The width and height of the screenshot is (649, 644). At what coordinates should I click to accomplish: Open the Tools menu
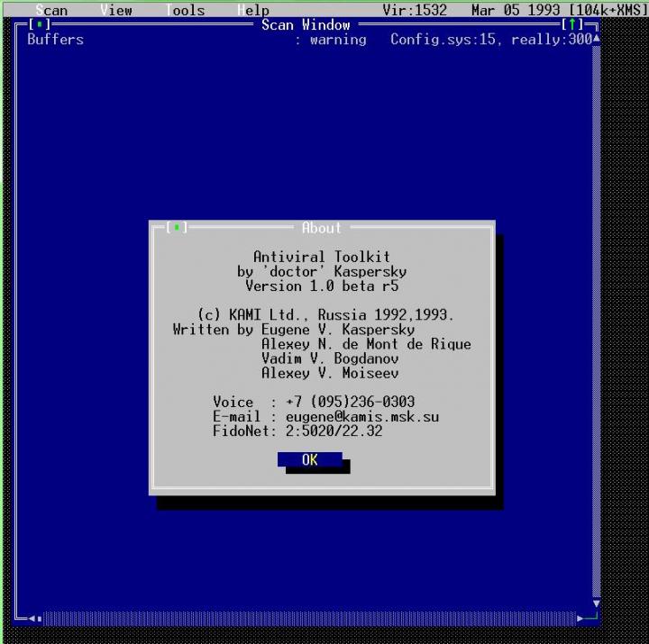pyautogui.click(x=185, y=10)
